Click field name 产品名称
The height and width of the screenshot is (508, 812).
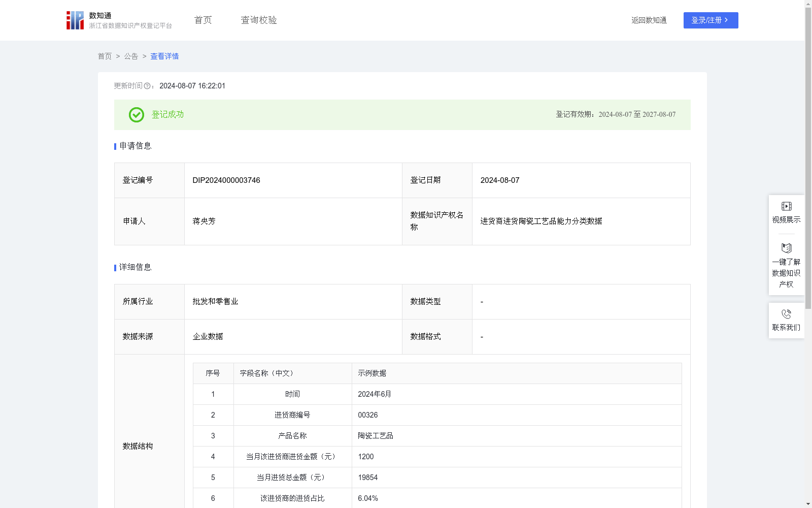coord(292,436)
